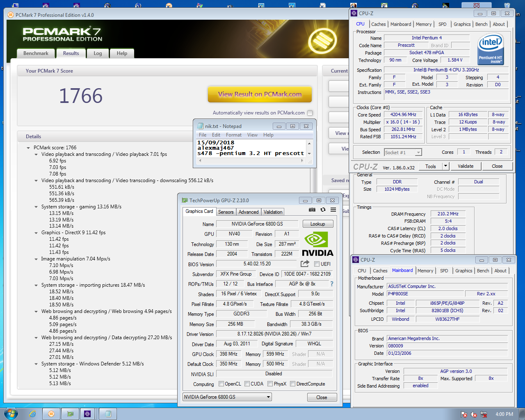This screenshot has height=420, width=525.
Task: Switch to the Benchmark tab in PCMark 7
Action: [x=36, y=53]
